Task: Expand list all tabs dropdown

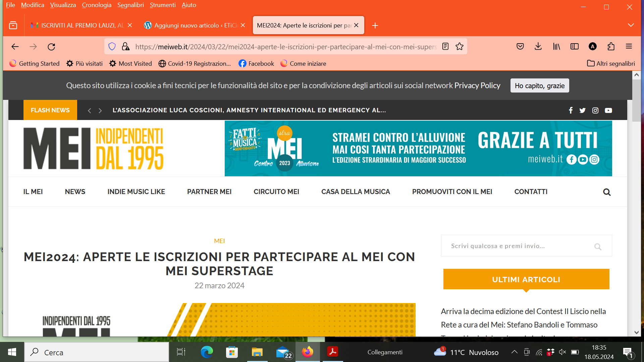Action: 631,25
